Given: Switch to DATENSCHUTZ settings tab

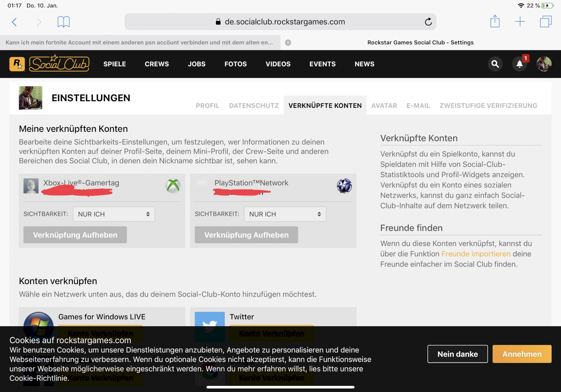Looking at the screenshot, I should [253, 105].
